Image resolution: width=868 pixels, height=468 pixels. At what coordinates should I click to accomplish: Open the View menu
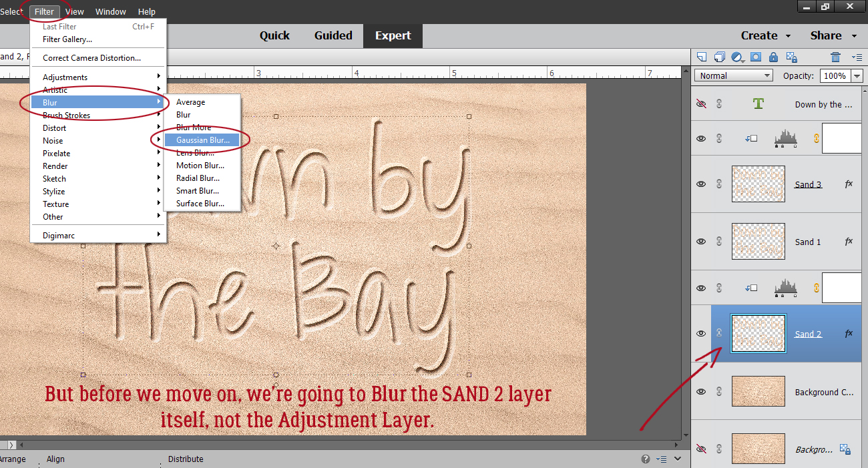pos(75,11)
